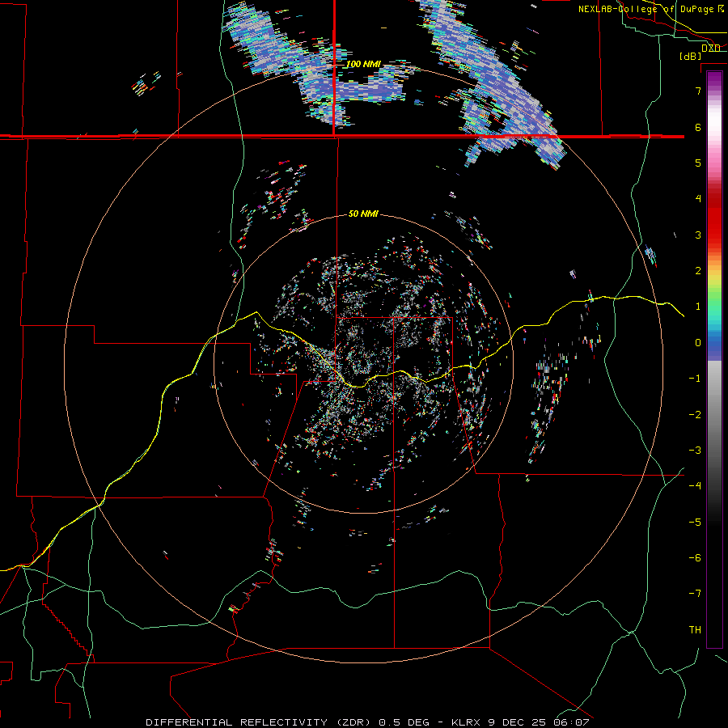Click the DZD product code label
The height and width of the screenshot is (728, 728).
[711, 48]
